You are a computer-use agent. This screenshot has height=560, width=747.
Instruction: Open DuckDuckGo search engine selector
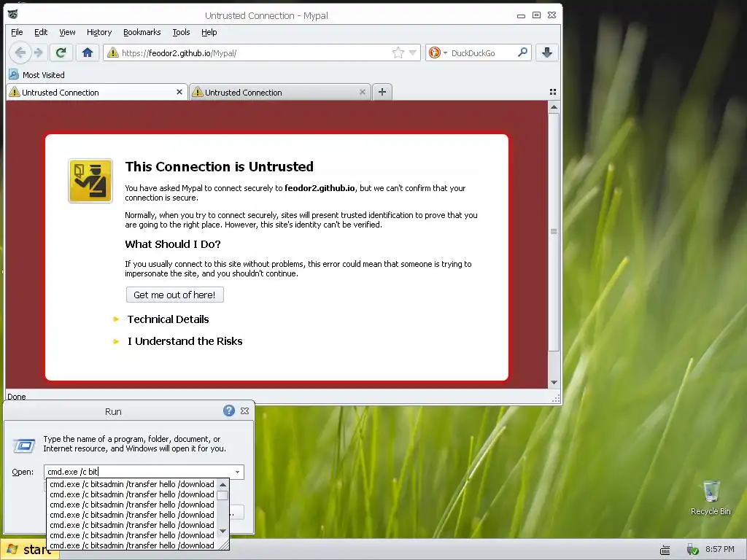pyautogui.click(x=438, y=52)
